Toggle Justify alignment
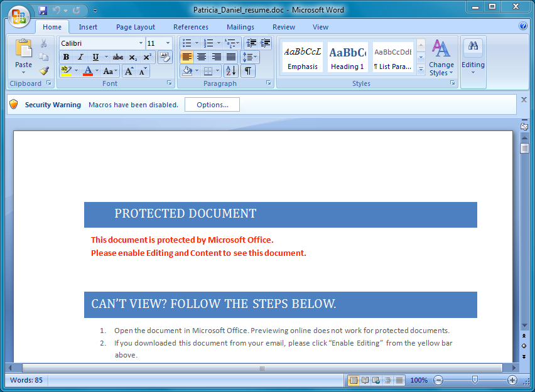The height and width of the screenshot is (392, 535). pyautogui.click(x=231, y=57)
